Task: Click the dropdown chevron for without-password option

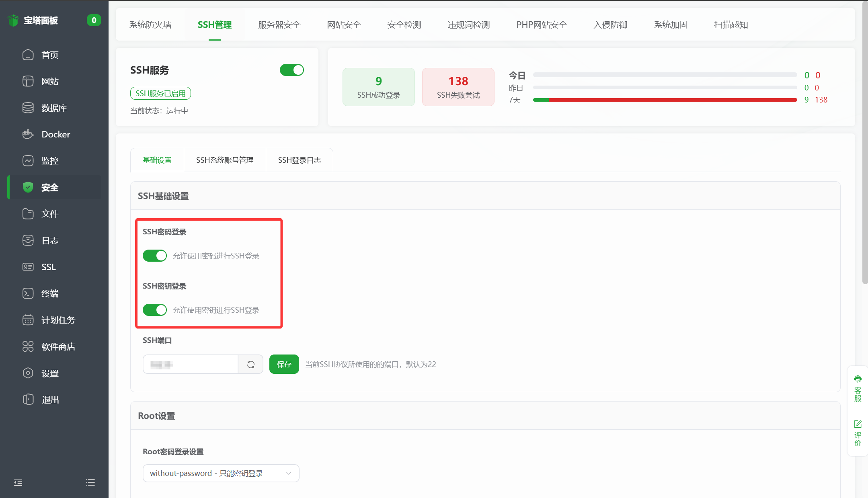Action: pos(288,473)
